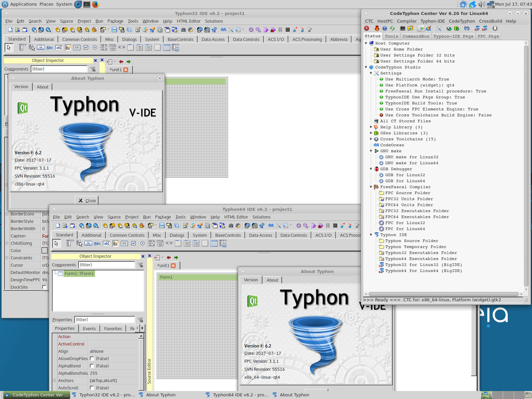Click the wrench settings icon in CodeTyphon Center

[439, 29]
